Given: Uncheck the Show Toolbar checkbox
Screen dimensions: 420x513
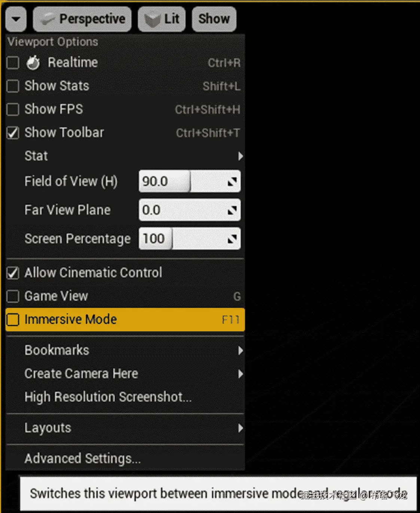Looking at the screenshot, I should pyautogui.click(x=13, y=133).
